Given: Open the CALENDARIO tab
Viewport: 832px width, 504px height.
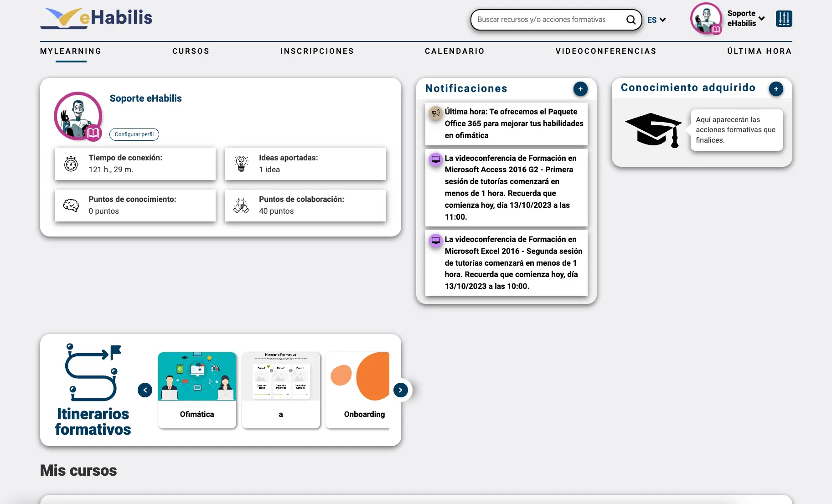Looking at the screenshot, I should (x=455, y=51).
